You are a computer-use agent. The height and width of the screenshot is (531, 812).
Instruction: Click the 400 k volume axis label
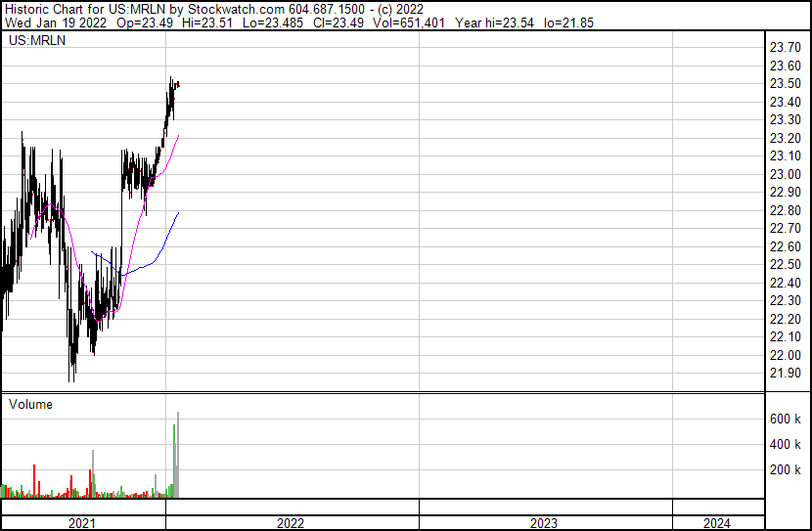pos(786,444)
